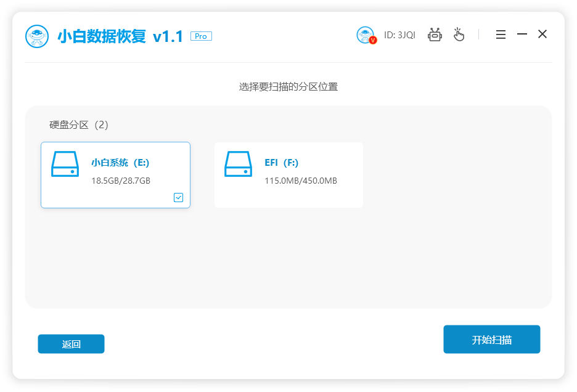Click the account ID 3JQI text

(x=399, y=35)
